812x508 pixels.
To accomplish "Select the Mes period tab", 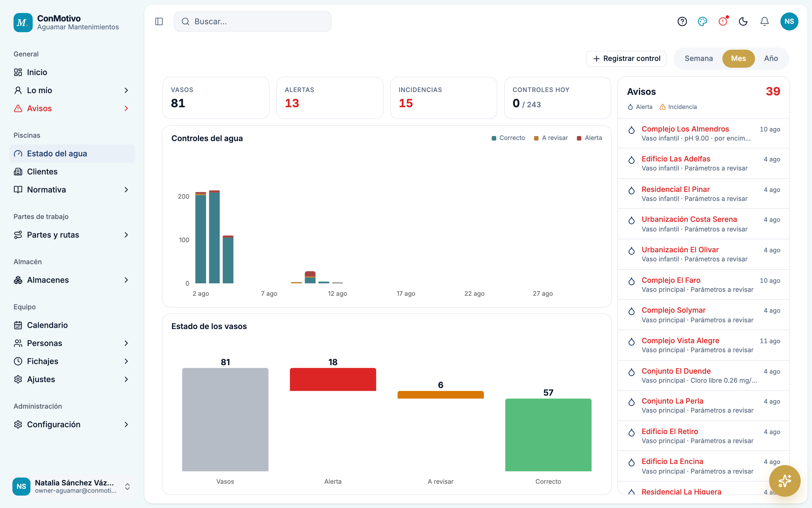I will coord(738,58).
